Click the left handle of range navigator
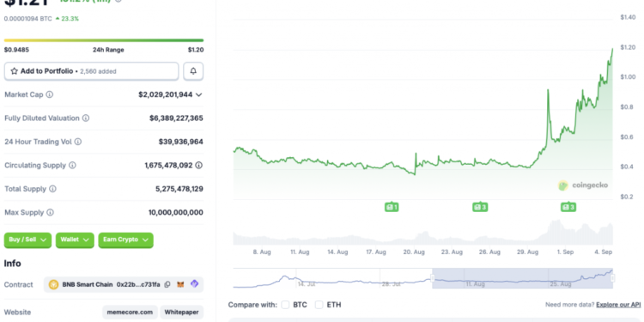 click(432, 278)
